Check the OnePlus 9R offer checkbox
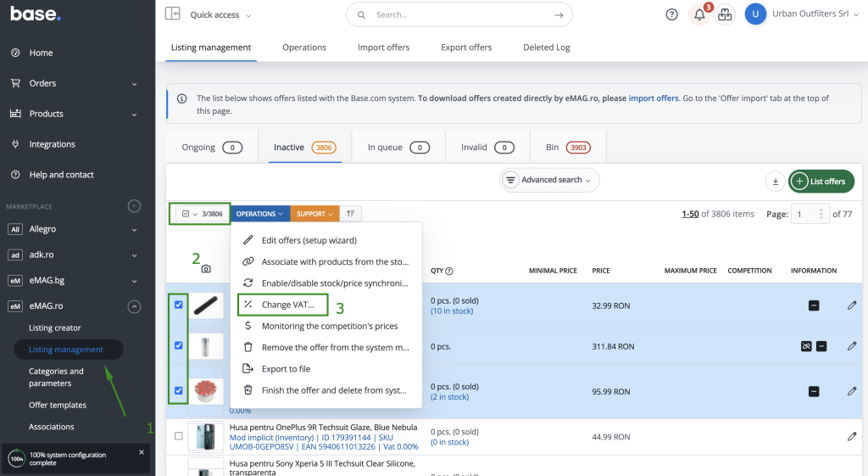This screenshot has height=476, width=868. click(178, 435)
